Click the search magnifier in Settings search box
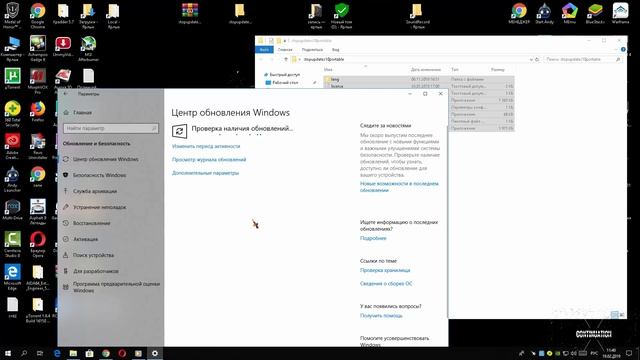The image size is (640, 360). pos(154,129)
